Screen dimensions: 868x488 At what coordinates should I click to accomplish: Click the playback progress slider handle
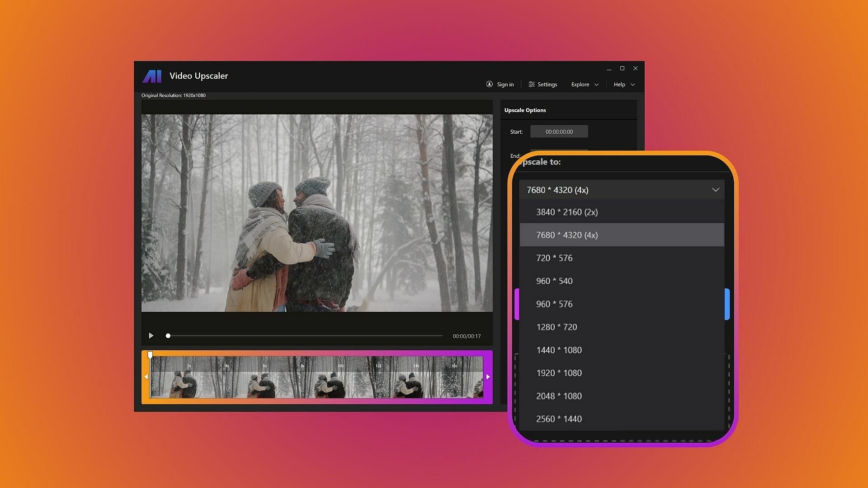168,336
